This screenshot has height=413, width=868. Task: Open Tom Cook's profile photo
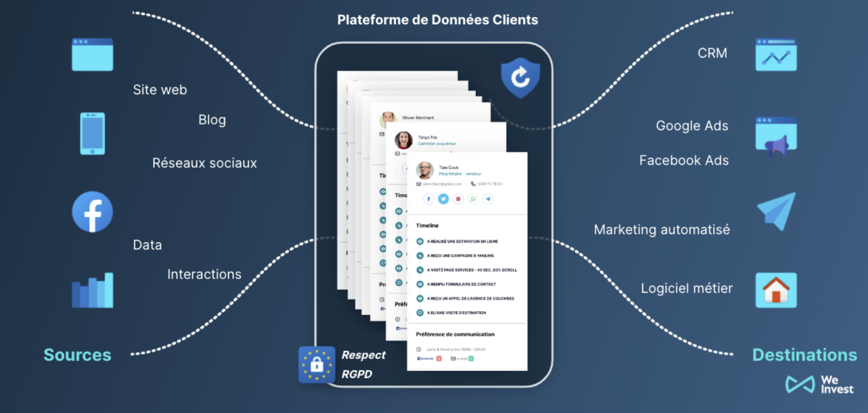[425, 170]
